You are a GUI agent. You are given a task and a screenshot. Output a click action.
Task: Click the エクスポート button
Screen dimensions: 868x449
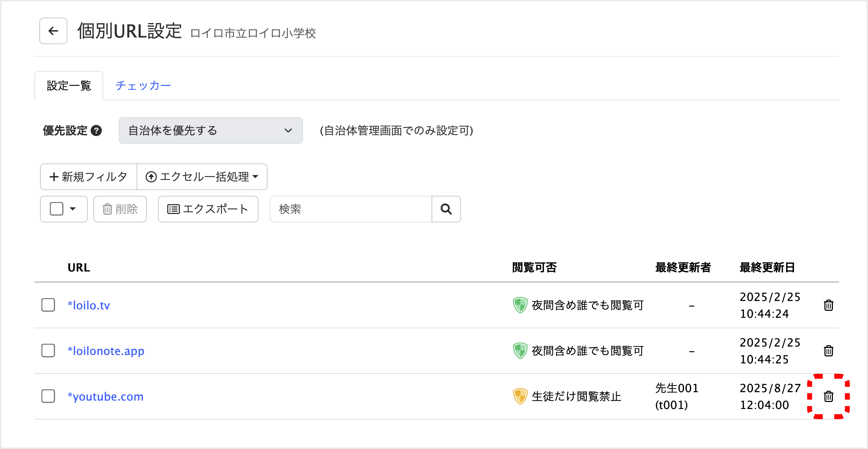(208, 209)
